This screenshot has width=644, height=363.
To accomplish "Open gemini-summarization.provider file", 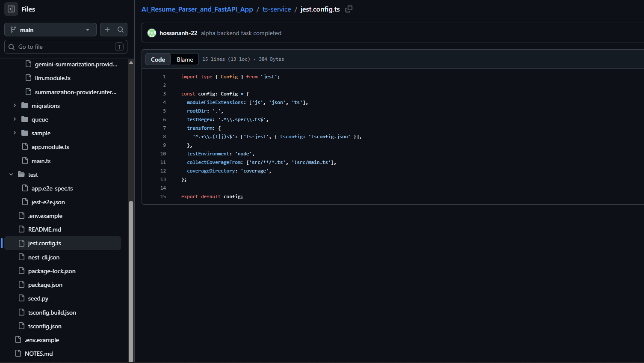I will click(x=76, y=64).
